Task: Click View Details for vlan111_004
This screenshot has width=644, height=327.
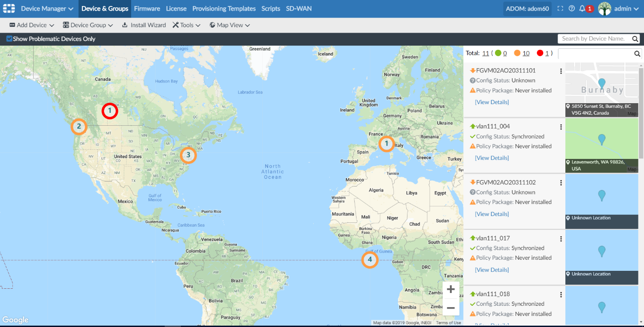Action: [491, 158]
